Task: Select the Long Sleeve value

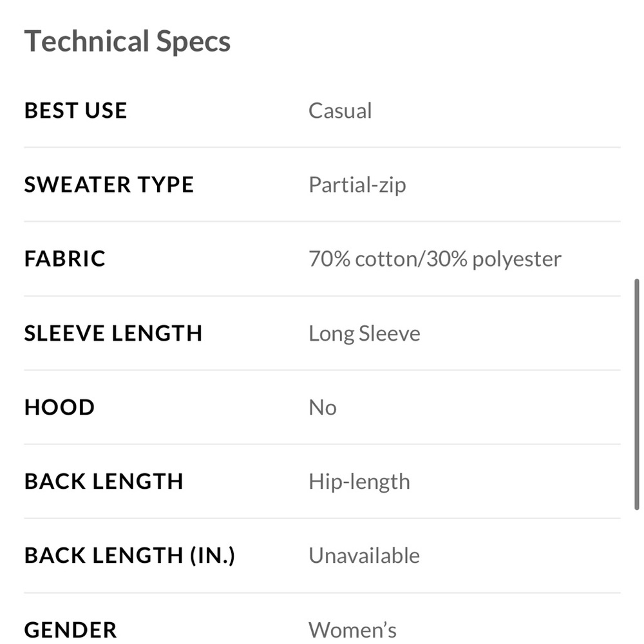Action: tap(364, 334)
